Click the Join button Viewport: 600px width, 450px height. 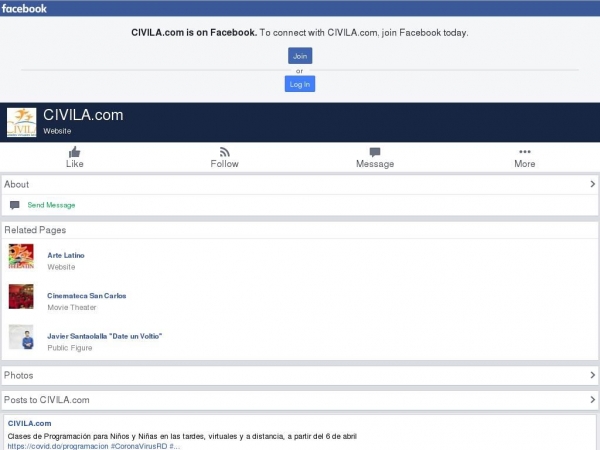point(300,56)
